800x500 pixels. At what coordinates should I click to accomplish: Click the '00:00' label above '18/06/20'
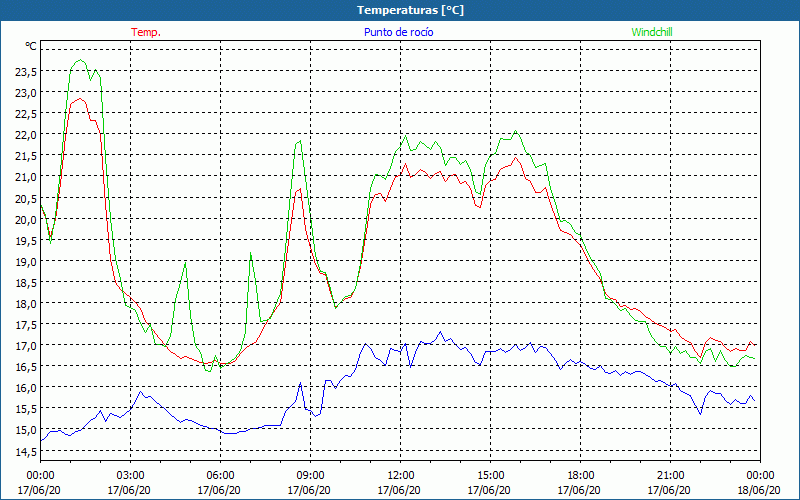(x=760, y=476)
